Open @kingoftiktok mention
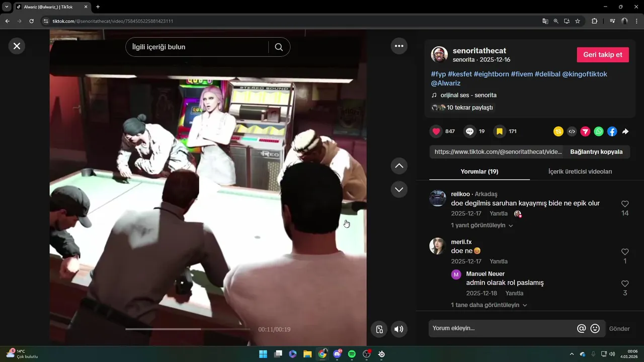This screenshot has width=644, height=362. (x=585, y=74)
